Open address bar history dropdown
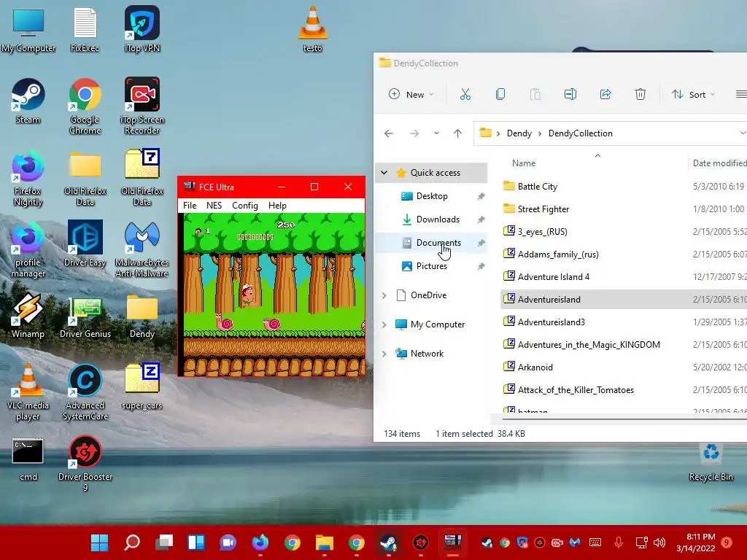The height and width of the screenshot is (560, 747). pos(742,133)
